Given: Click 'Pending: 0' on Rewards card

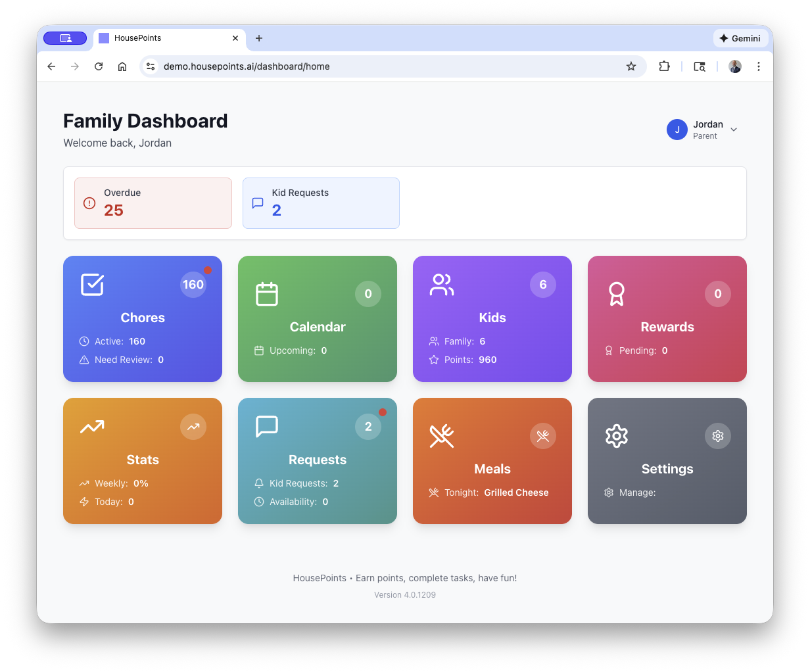Looking at the screenshot, I should tap(636, 350).
